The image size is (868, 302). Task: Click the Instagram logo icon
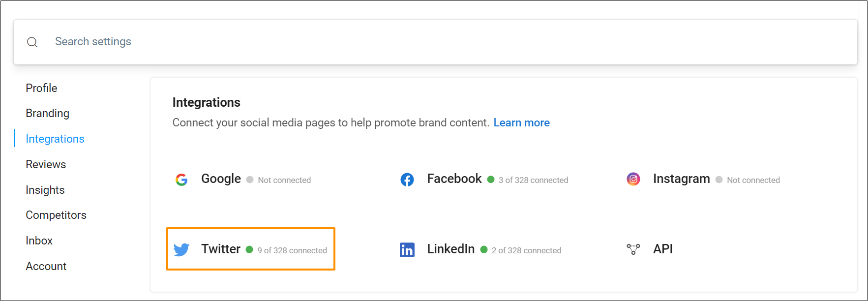click(x=633, y=180)
